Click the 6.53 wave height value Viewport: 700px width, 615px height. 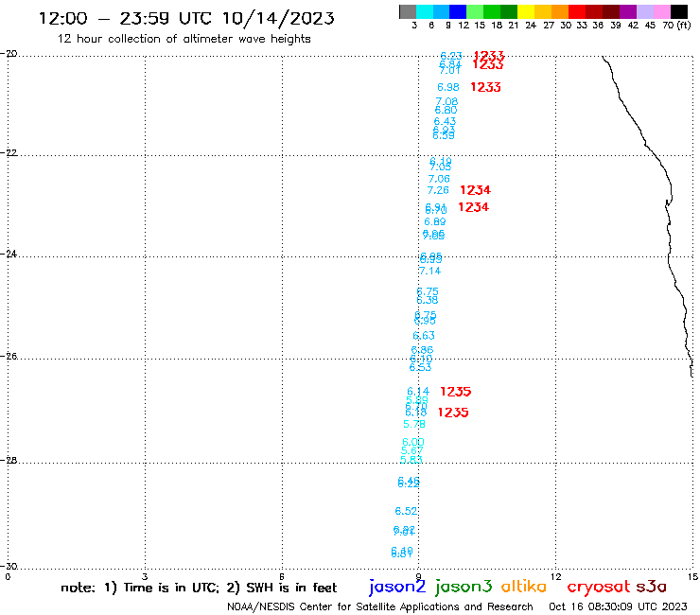pyautogui.click(x=421, y=367)
